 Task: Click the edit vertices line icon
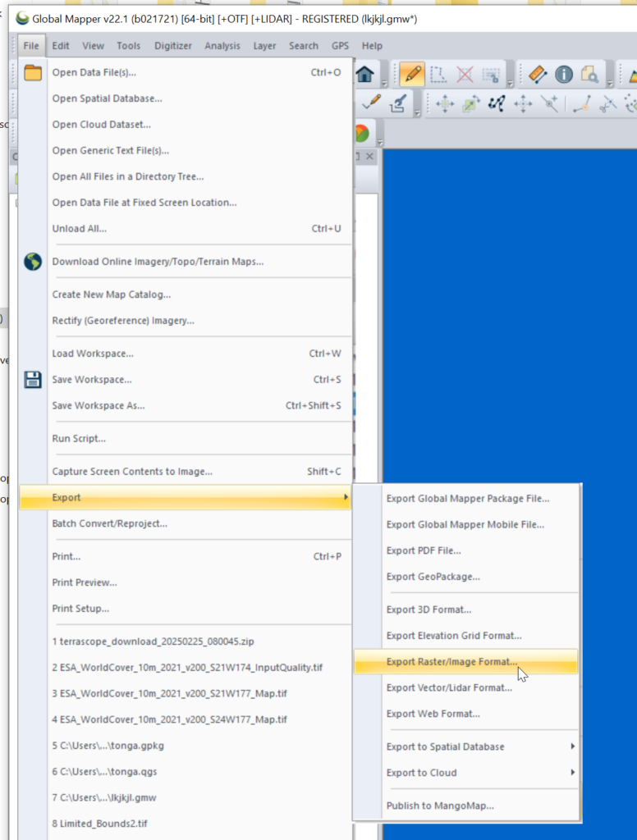tap(497, 103)
